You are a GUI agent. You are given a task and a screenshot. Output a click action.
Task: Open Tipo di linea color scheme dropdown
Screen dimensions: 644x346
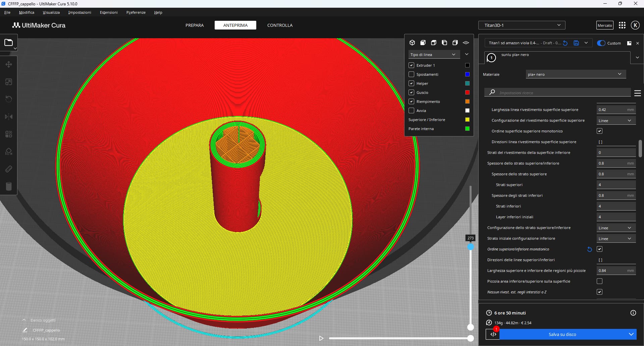click(x=434, y=55)
